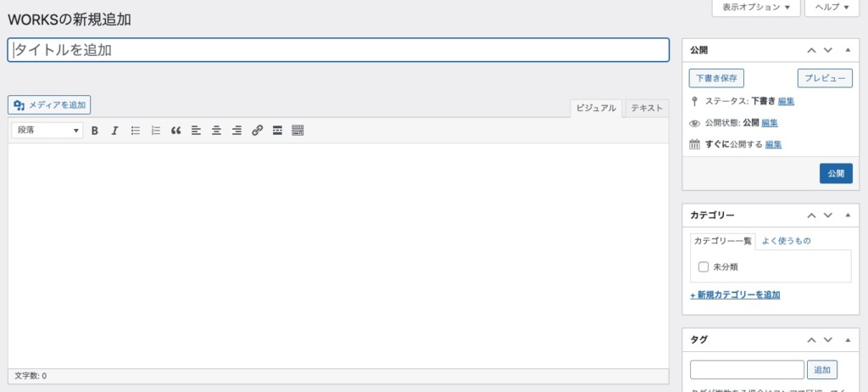Insert or edit link icon

point(257,131)
